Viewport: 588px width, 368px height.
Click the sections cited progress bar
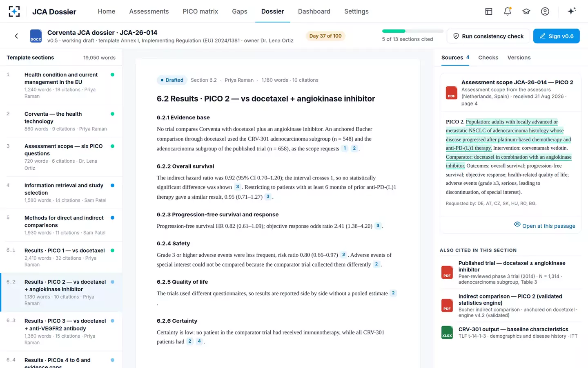click(413, 31)
